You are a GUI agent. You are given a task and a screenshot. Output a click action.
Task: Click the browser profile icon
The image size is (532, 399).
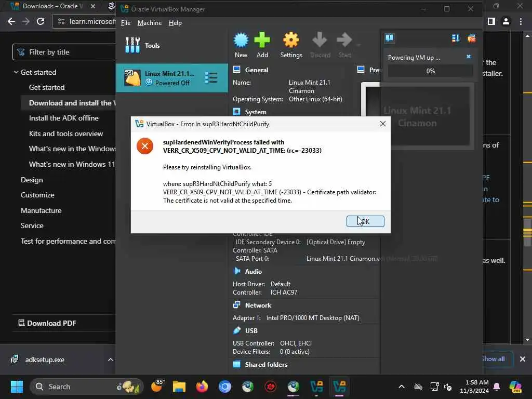(x=506, y=21)
